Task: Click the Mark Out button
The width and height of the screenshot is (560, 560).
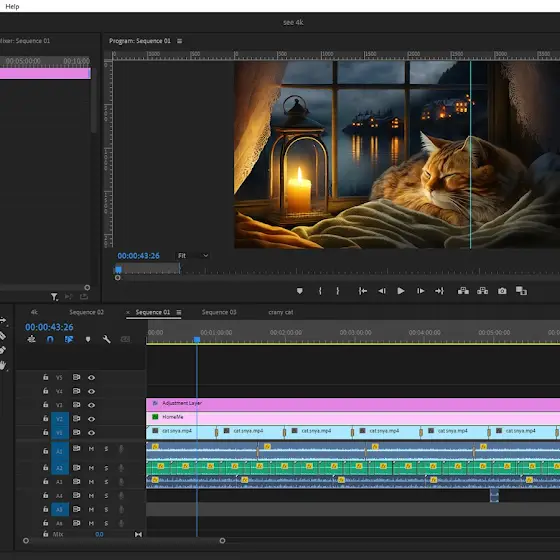Action: (338, 291)
